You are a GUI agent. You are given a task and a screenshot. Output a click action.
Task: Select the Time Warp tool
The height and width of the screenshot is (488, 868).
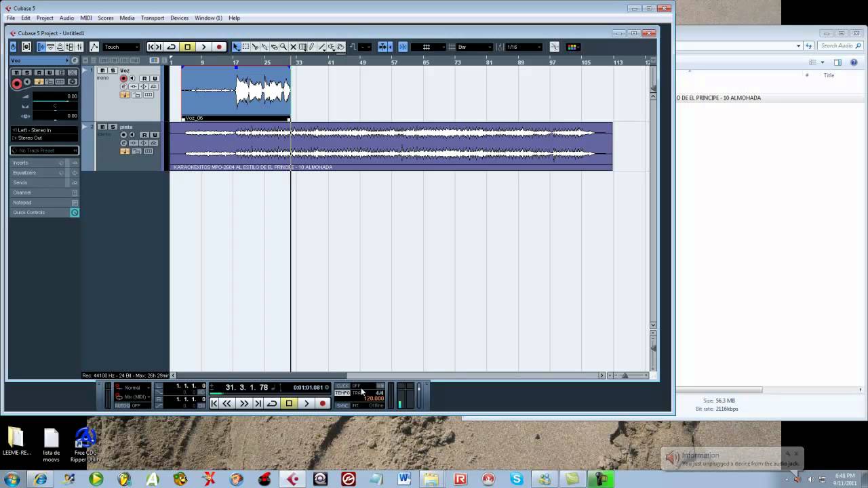[302, 47]
